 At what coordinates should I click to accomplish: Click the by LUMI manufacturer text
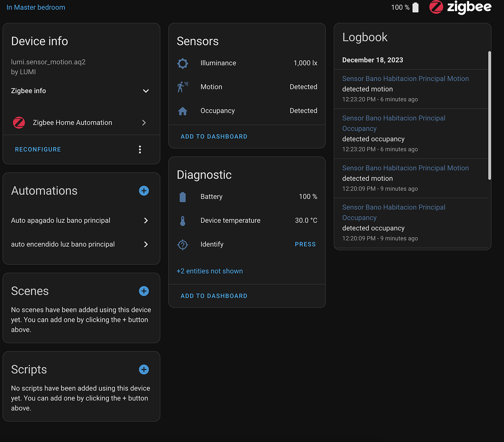[23, 72]
